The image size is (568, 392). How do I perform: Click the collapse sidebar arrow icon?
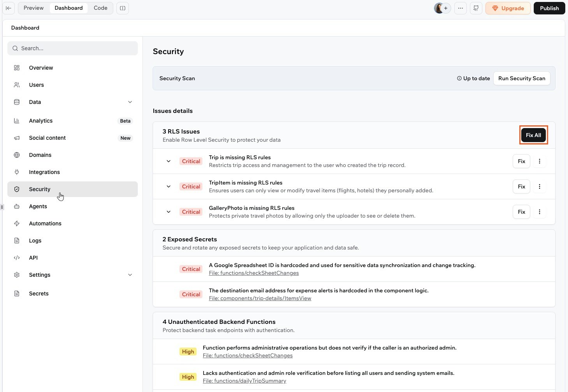[x=9, y=8]
